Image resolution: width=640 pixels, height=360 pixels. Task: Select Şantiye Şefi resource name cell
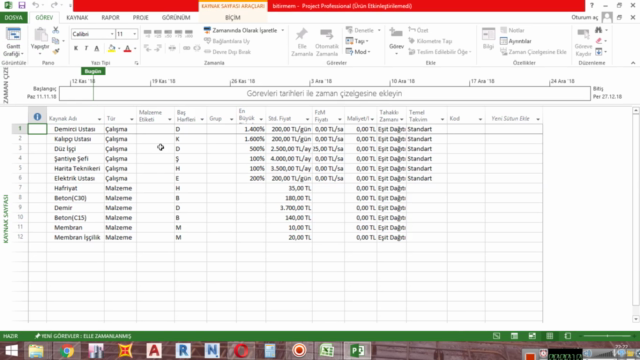[75, 158]
